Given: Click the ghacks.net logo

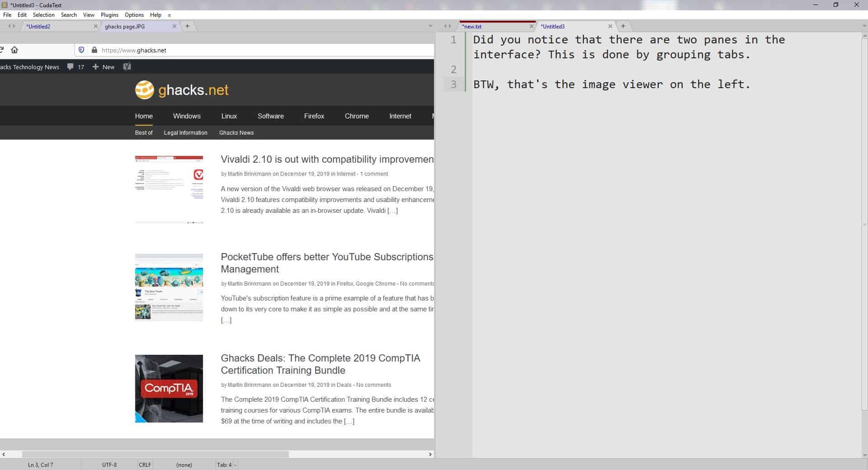Looking at the screenshot, I should (x=182, y=90).
